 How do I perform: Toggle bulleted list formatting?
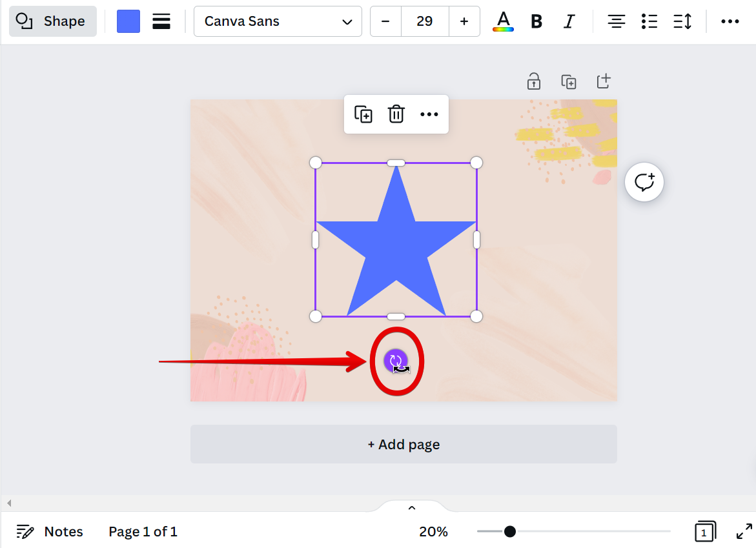(x=649, y=21)
